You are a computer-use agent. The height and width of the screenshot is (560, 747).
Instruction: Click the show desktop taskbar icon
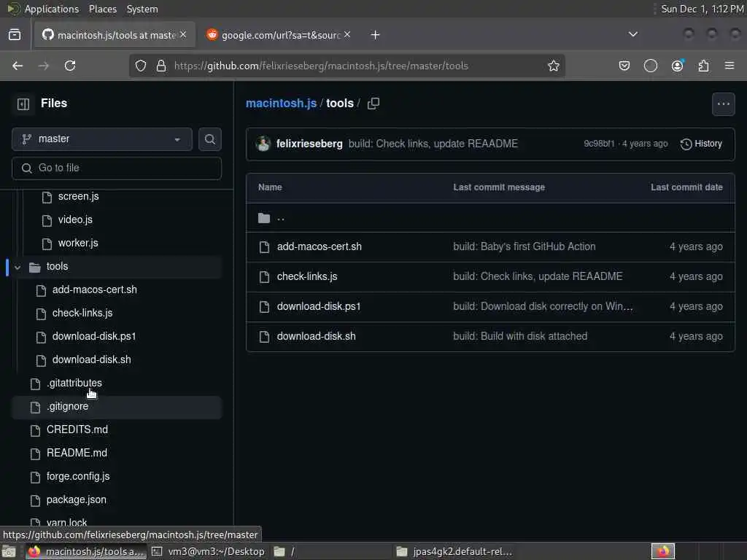9,551
